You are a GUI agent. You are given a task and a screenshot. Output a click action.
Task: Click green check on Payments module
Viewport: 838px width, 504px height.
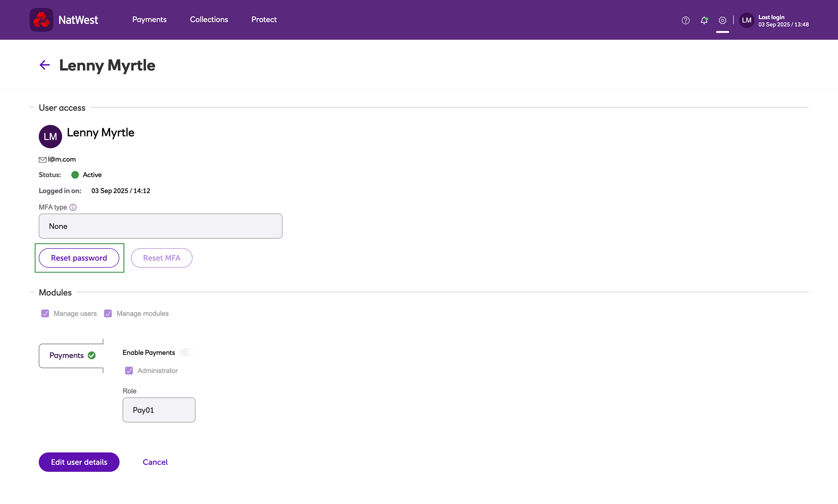click(x=92, y=355)
